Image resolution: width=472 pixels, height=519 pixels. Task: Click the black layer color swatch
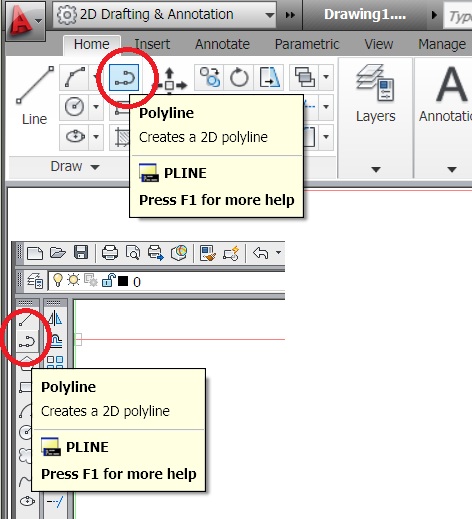pos(123,281)
